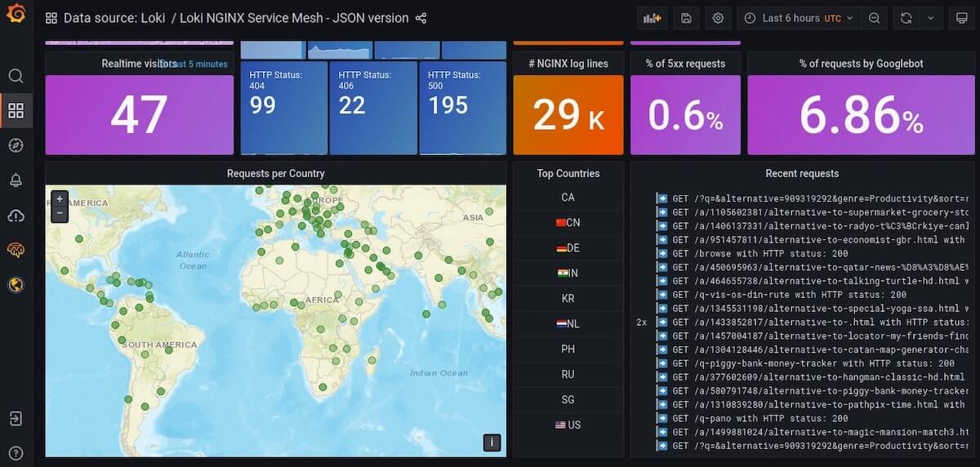Open map attribution info 'i' button

coord(492,443)
